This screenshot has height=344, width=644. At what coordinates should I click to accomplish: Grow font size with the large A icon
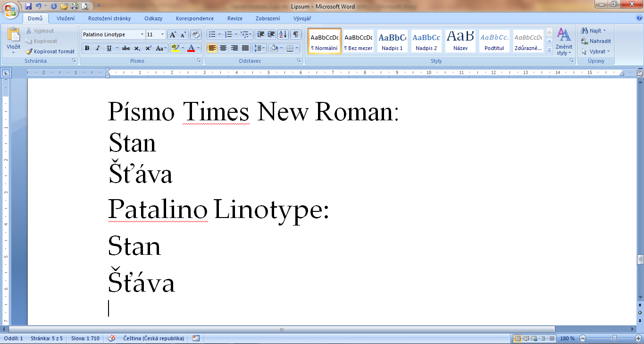click(173, 34)
